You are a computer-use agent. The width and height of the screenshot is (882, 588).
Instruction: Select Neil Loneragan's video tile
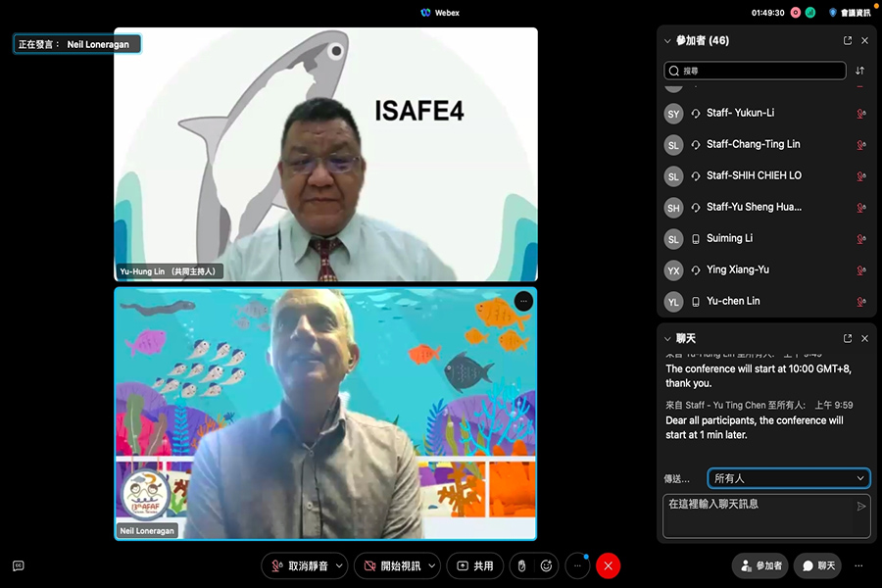tap(325, 415)
